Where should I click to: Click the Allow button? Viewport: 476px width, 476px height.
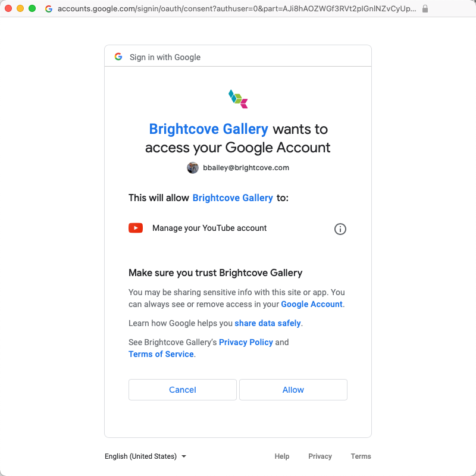293,390
